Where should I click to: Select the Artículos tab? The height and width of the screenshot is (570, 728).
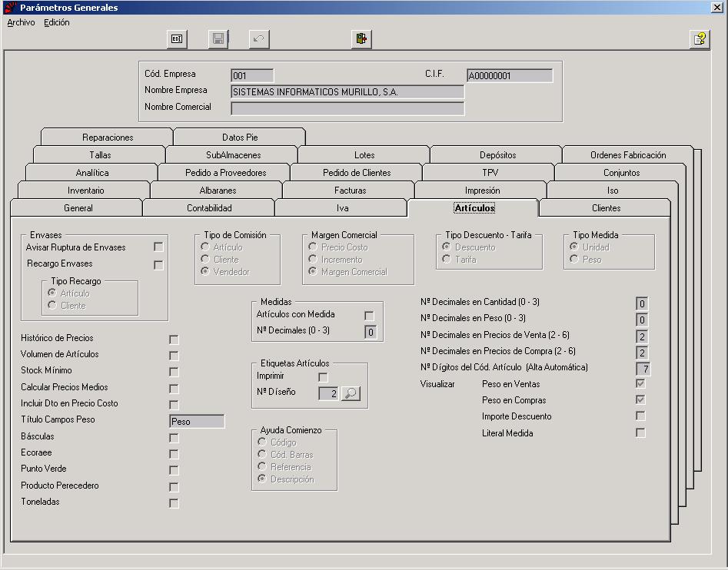(474, 207)
